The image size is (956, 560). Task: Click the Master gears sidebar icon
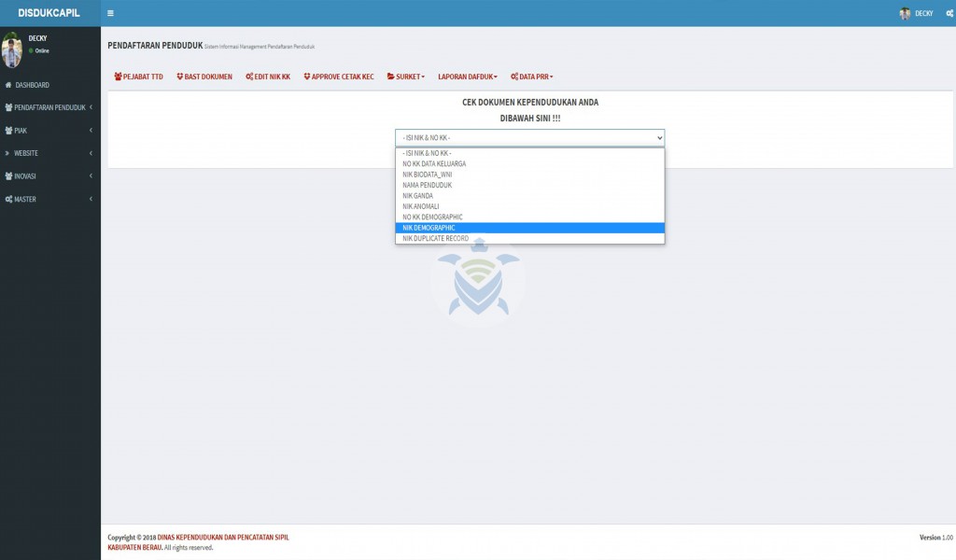[x=8, y=200]
